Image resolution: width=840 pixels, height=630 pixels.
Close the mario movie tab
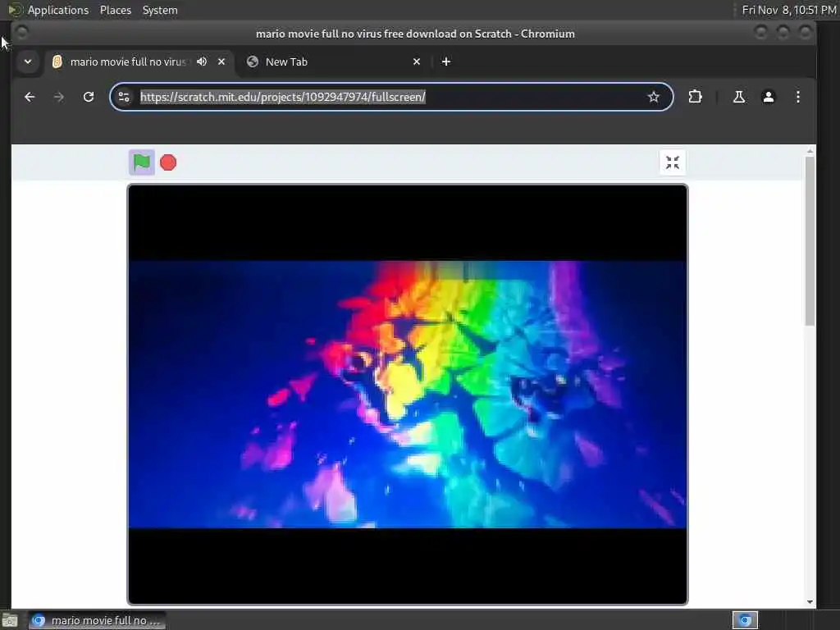(x=221, y=62)
